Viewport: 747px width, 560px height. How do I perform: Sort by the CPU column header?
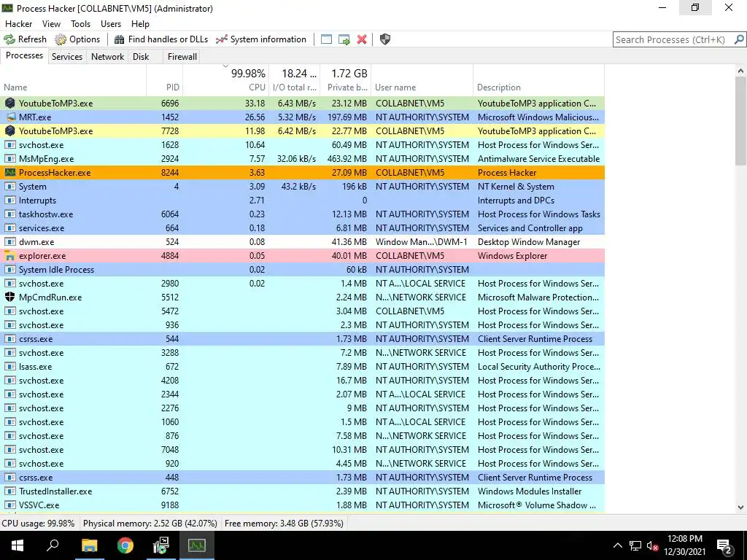(x=226, y=80)
